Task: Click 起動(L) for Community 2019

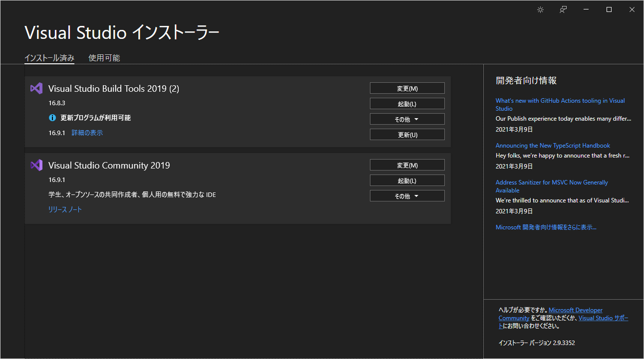Action: 407,180
